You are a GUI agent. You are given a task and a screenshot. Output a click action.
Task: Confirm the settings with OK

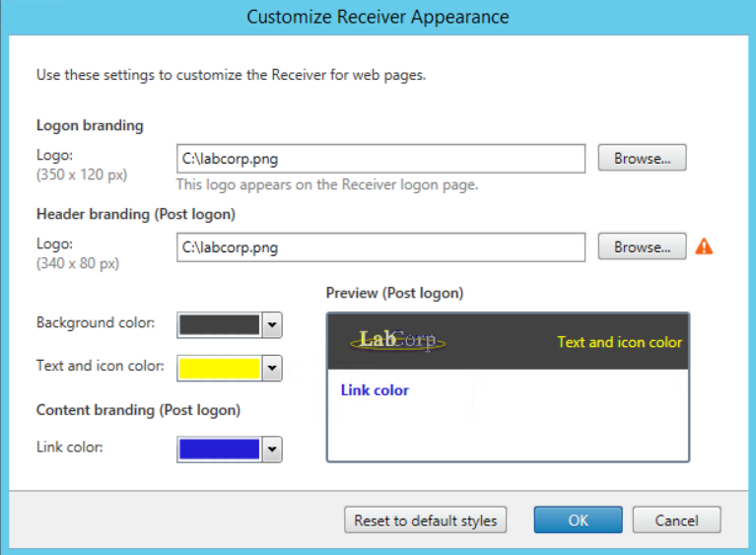point(578,520)
